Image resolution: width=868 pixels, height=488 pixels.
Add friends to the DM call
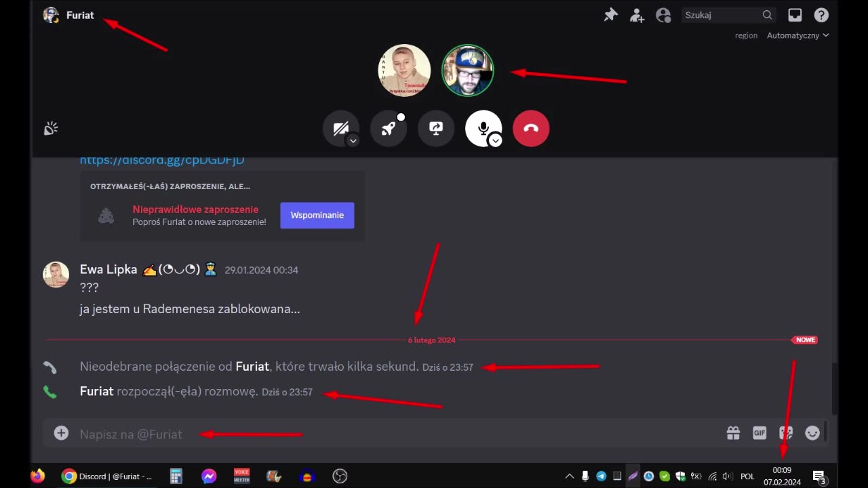pyautogui.click(x=637, y=15)
